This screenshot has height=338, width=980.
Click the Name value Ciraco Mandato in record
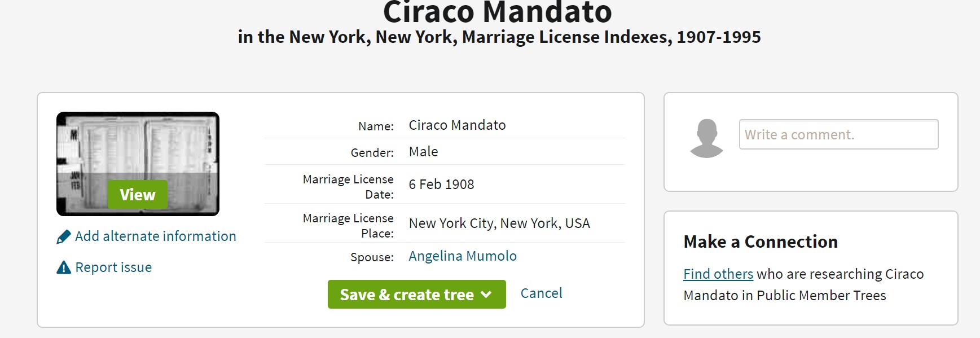[x=457, y=125]
